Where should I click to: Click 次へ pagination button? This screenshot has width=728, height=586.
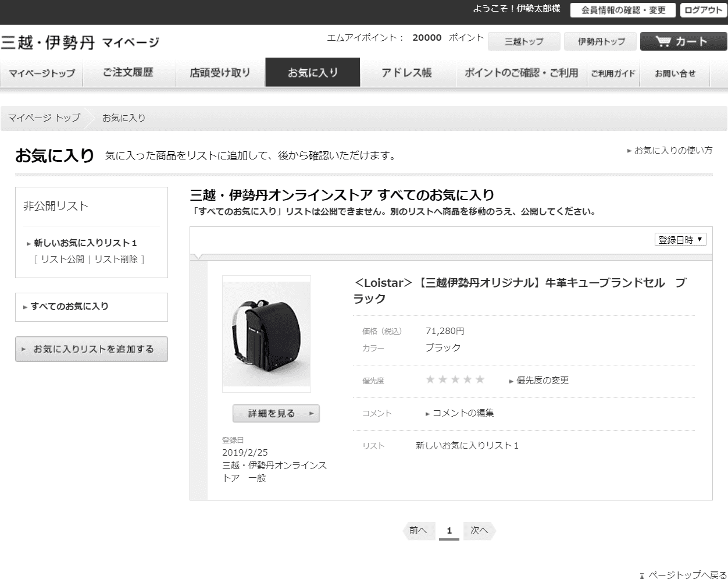479,530
